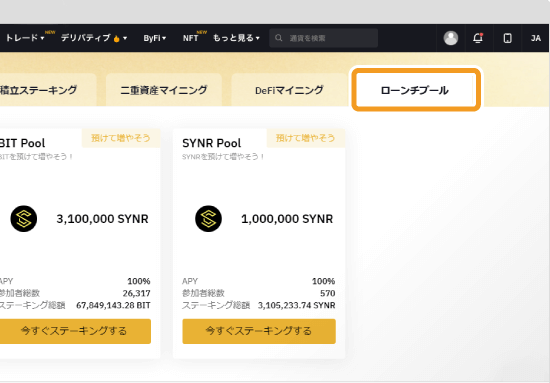Click the ステーキング総額 label in SYNR Pool

tap(216, 305)
